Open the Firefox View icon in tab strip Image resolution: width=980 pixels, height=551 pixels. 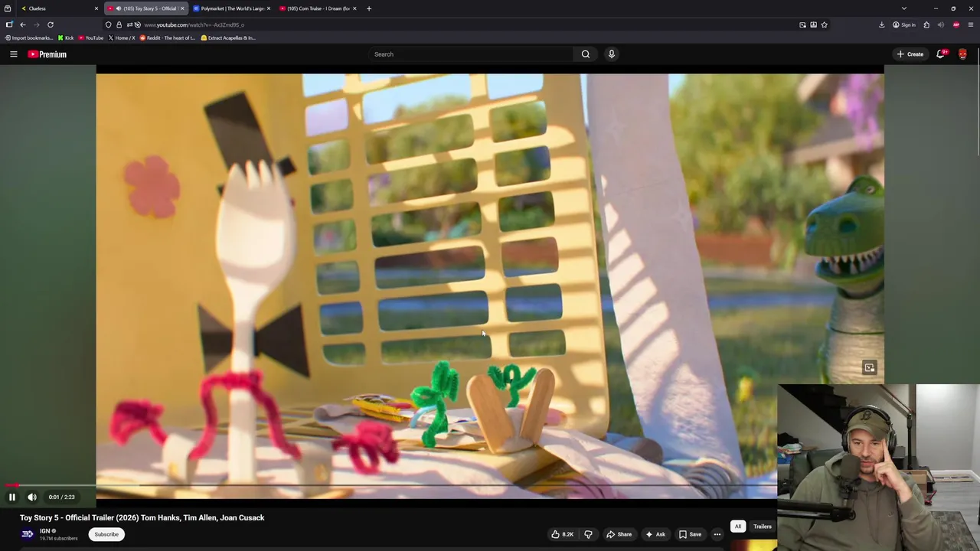pos(7,8)
